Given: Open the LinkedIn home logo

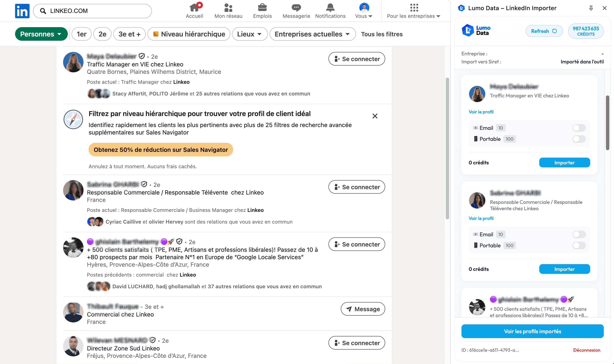Looking at the screenshot, I should 22,11.
